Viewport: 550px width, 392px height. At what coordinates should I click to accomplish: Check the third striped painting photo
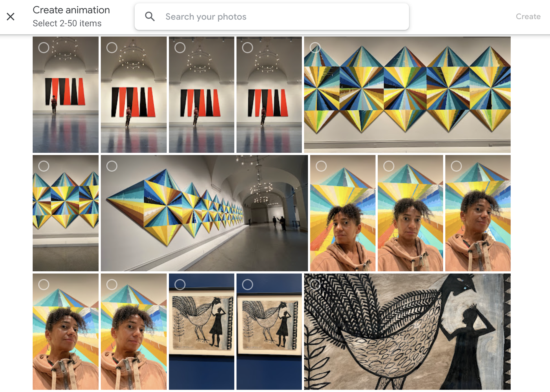pos(180,47)
